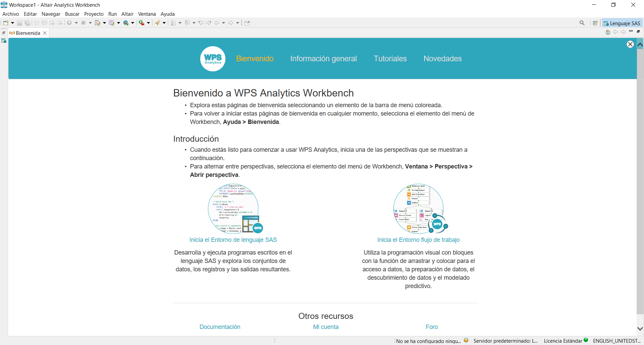The image size is (644, 345).
Task: Close the Bienvenida tab
Action: click(x=45, y=33)
